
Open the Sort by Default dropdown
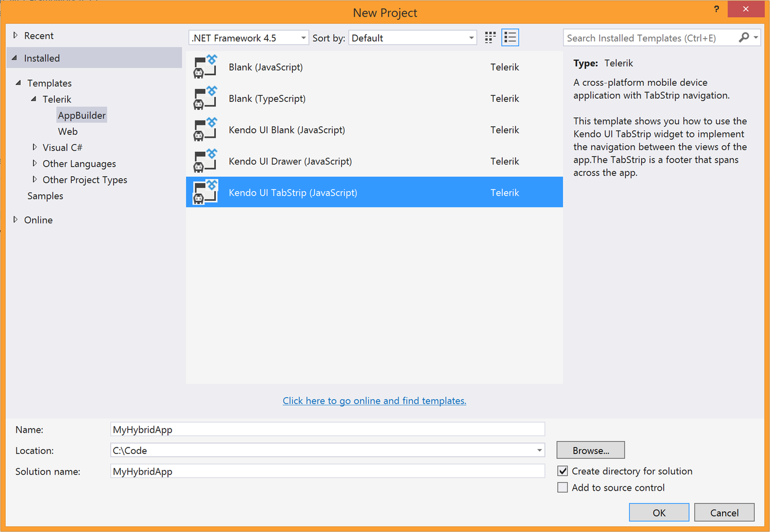point(412,38)
